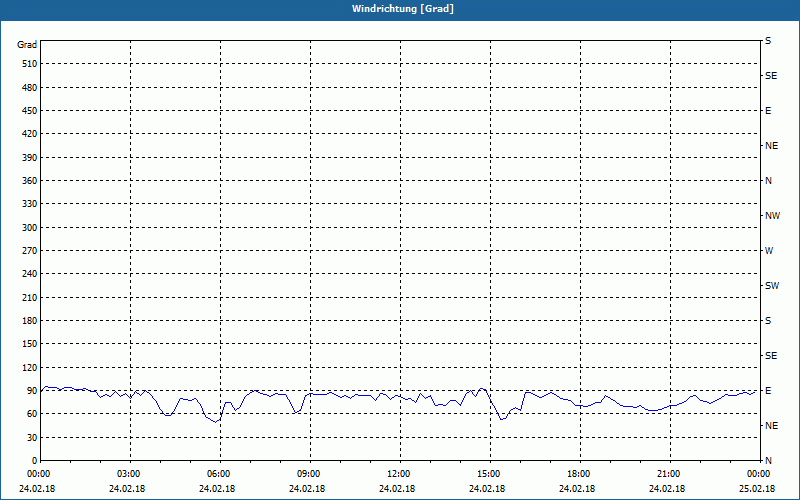800x500 pixels.
Task: Click the "E" compass label level with 90
Action: click(x=768, y=391)
